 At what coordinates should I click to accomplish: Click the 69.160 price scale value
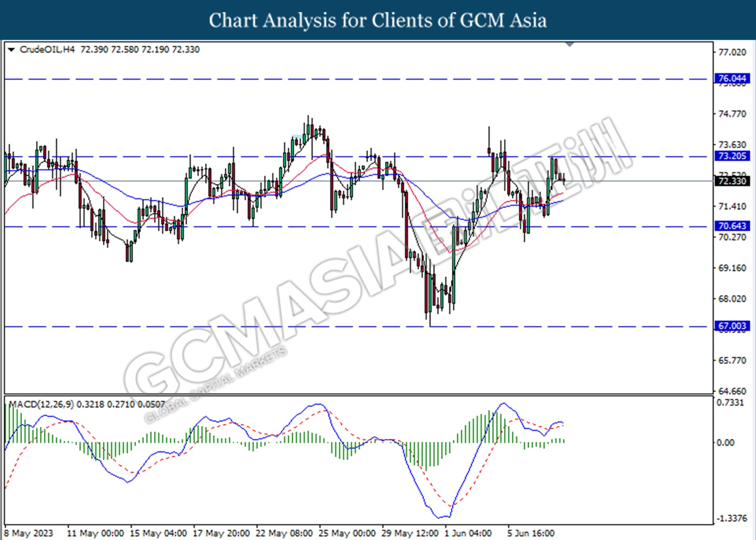pos(732,268)
